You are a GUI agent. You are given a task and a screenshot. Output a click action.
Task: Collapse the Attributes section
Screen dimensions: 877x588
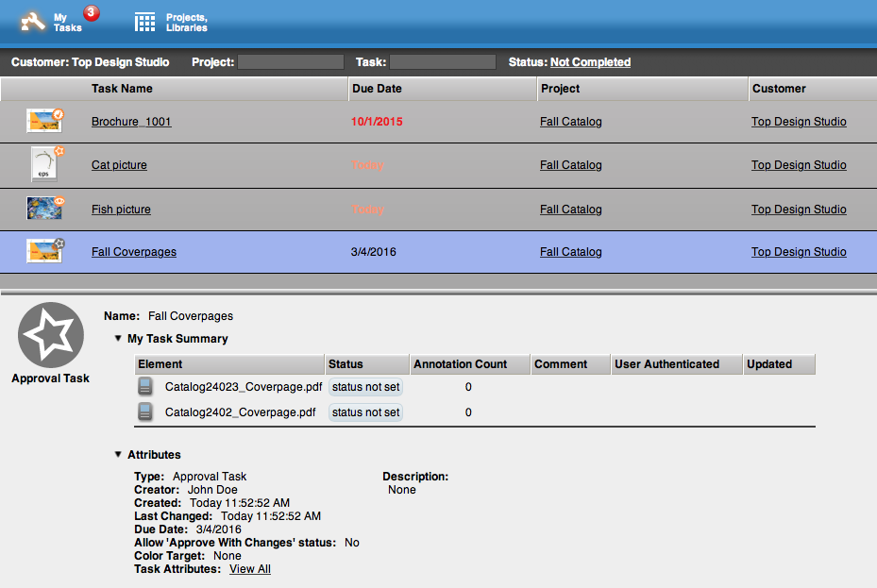pyautogui.click(x=118, y=455)
